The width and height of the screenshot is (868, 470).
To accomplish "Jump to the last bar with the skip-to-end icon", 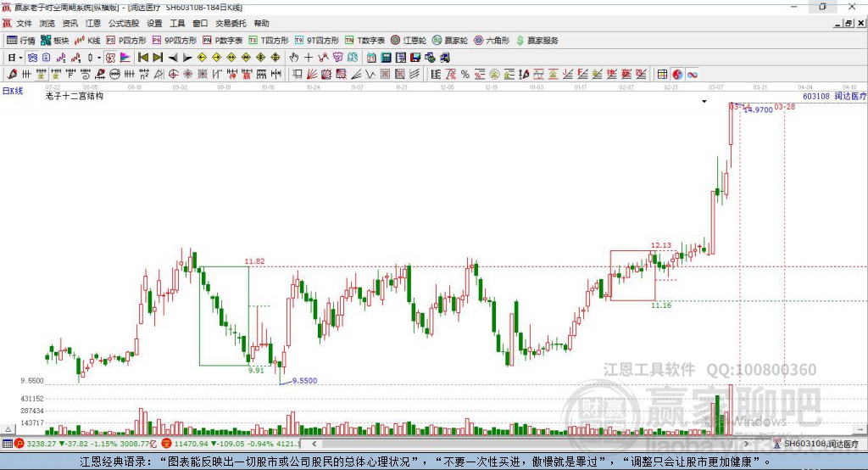I will 158,58.
